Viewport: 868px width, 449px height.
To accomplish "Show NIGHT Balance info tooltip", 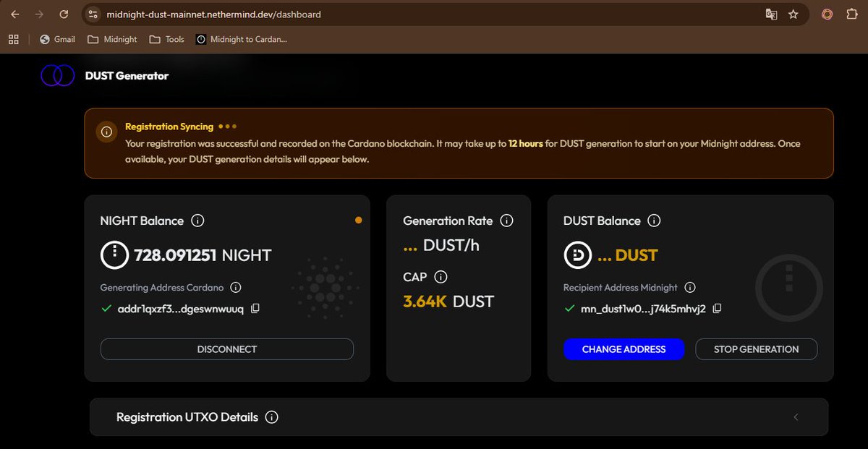I will pos(197,221).
